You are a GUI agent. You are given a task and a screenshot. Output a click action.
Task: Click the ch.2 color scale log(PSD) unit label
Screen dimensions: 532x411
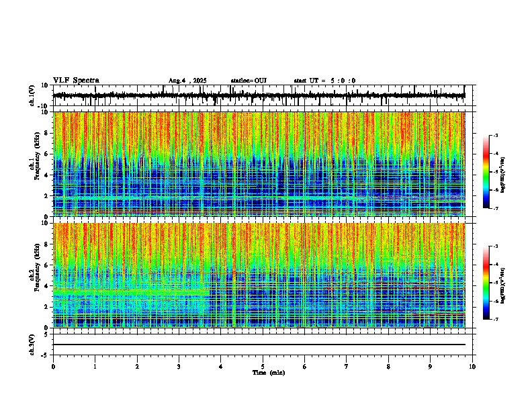pyautogui.click(x=502, y=285)
